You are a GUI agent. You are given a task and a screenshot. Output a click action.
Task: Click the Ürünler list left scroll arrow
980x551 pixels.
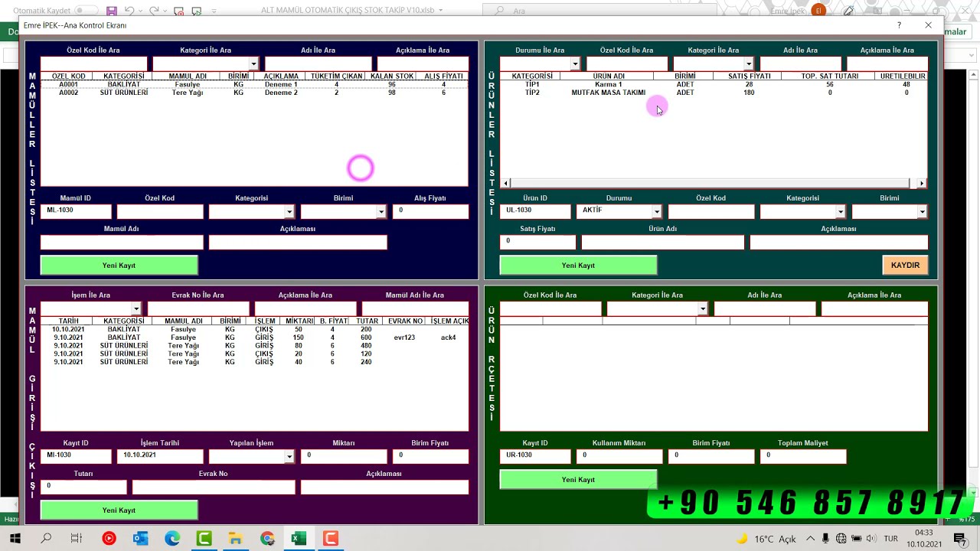505,184
